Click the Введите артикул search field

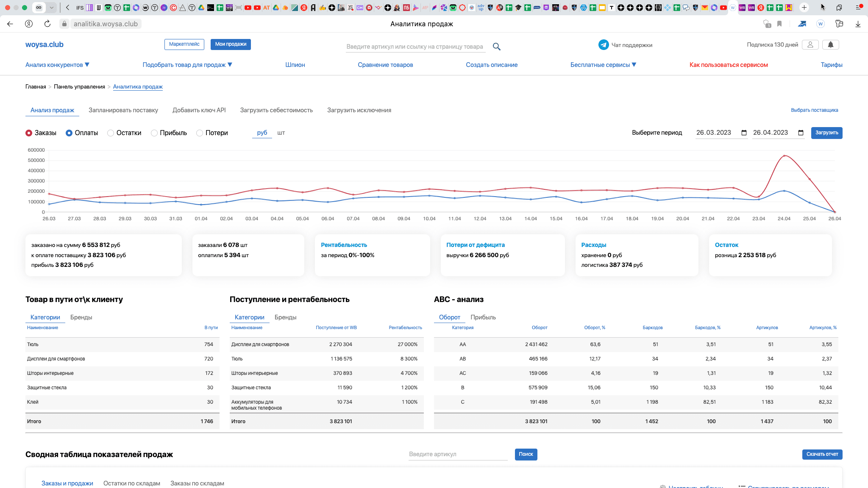(458, 454)
